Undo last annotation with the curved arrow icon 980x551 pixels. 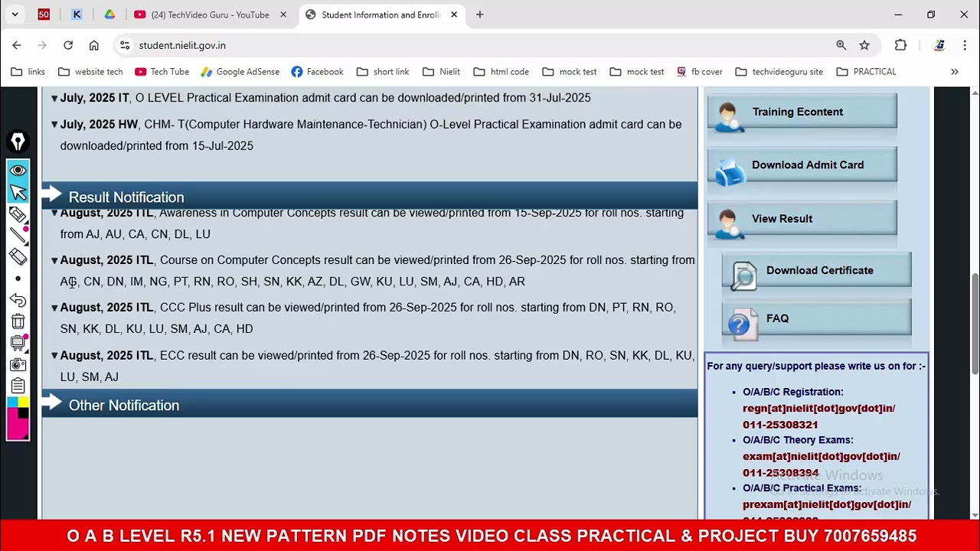[18, 300]
